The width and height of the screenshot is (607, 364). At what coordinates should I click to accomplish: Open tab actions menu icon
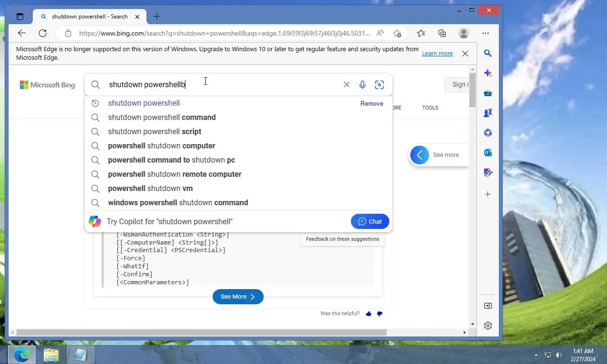(x=19, y=17)
